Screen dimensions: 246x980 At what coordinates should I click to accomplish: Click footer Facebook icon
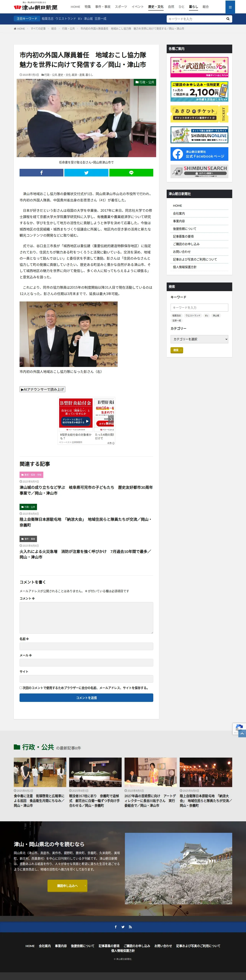pos(116,927)
